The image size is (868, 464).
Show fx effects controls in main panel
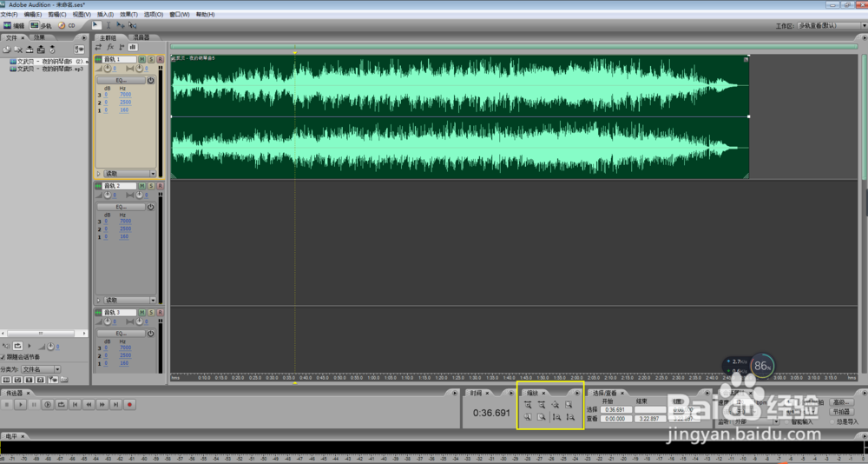point(110,47)
